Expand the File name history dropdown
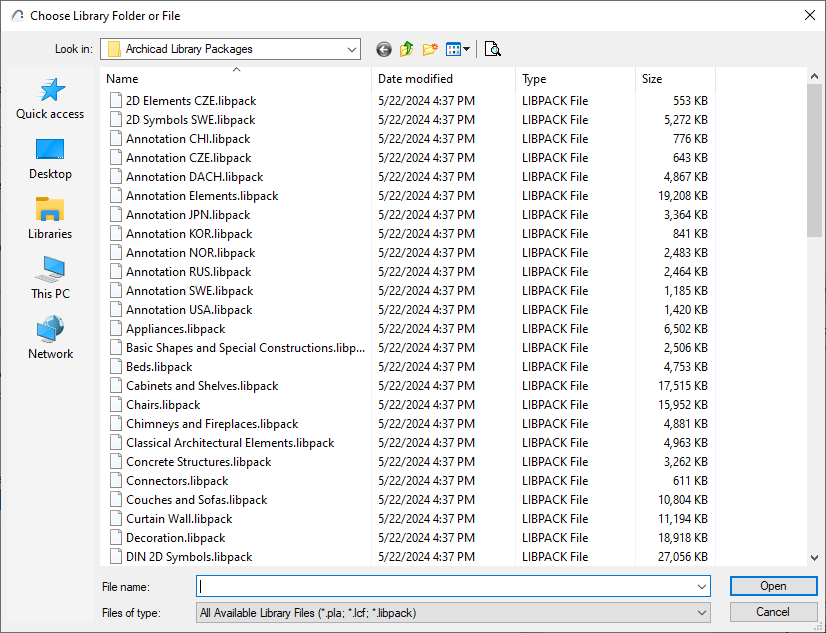The width and height of the screenshot is (826, 633). coord(702,587)
